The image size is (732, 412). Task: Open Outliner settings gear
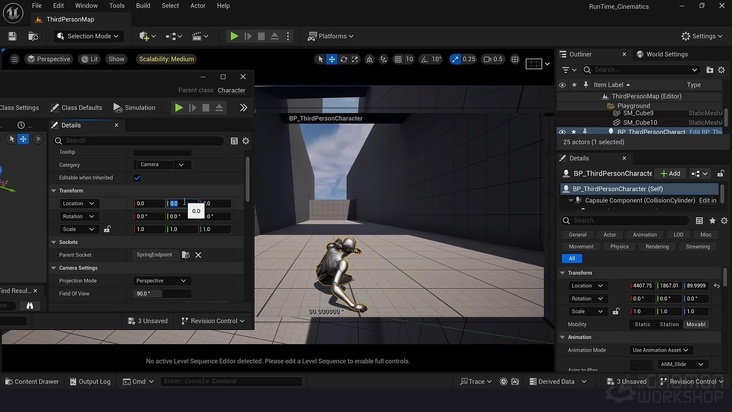(x=721, y=70)
